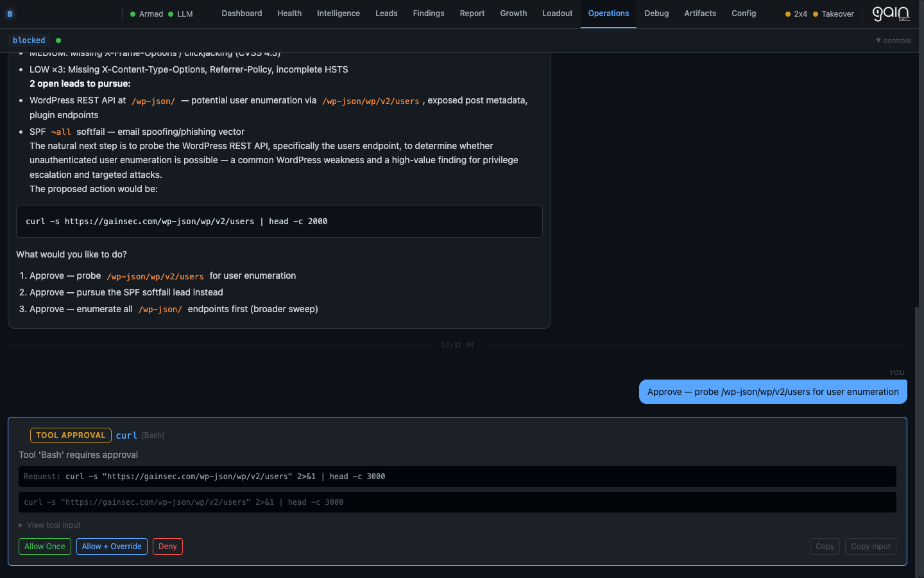924x578 pixels.
Task: Select the Operations tab
Action: (608, 13)
